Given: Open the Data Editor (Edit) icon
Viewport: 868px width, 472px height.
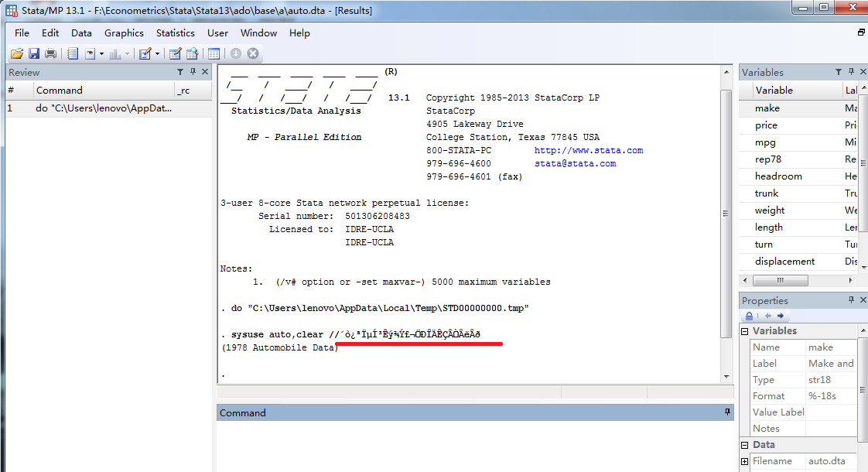Looking at the screenshot, I should click(175, 53).
